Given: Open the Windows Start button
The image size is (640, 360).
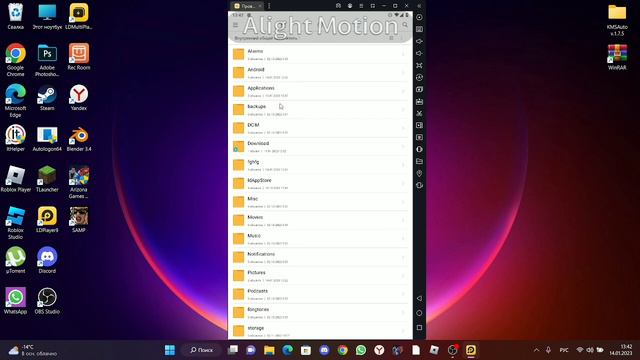Looking at the screenshot, I should pos(170,350).
